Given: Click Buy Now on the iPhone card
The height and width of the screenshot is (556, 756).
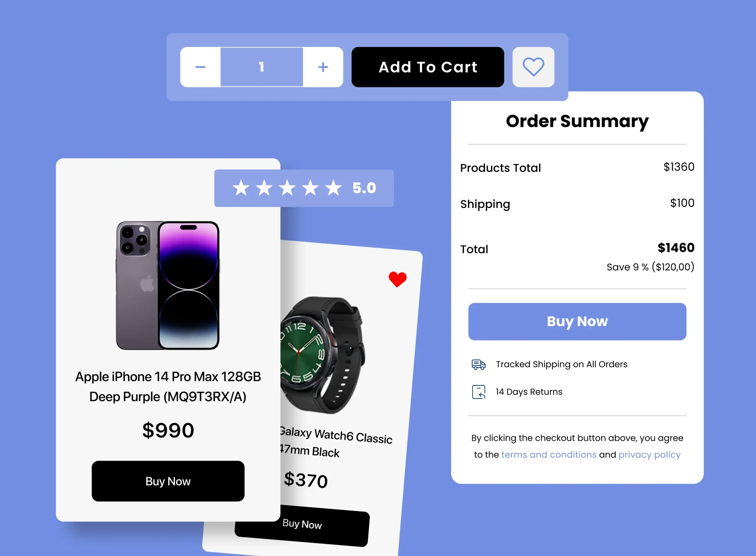Looking at the screenshot, I should [x=168, y=481].
